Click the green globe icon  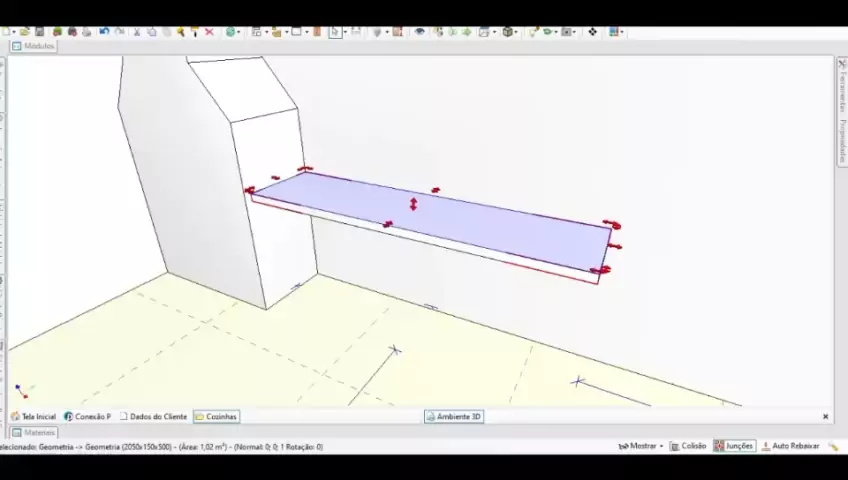click(230, 32)
